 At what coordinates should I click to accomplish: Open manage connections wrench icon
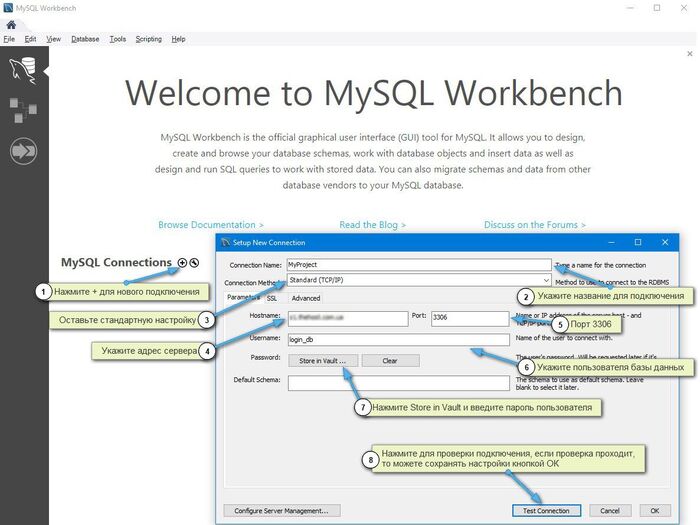point(194,262)
